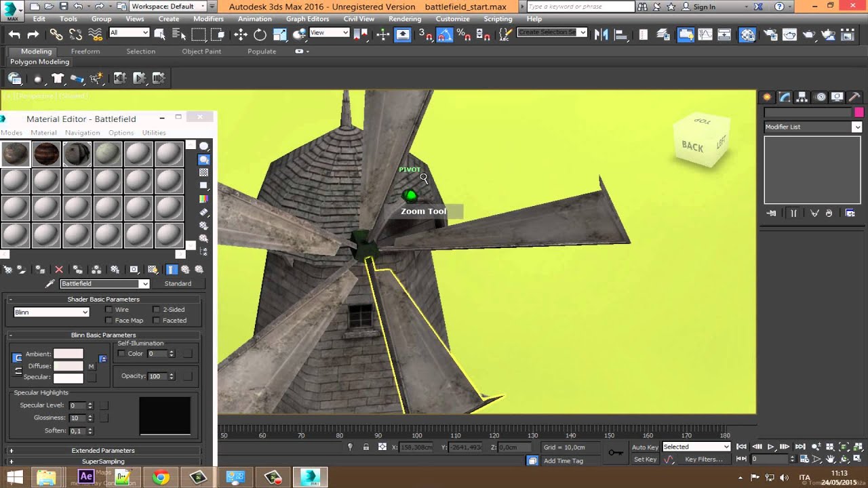Toggle Material Editor backlight button
This screenshot has height=488, width=868.
coord(203,160)
